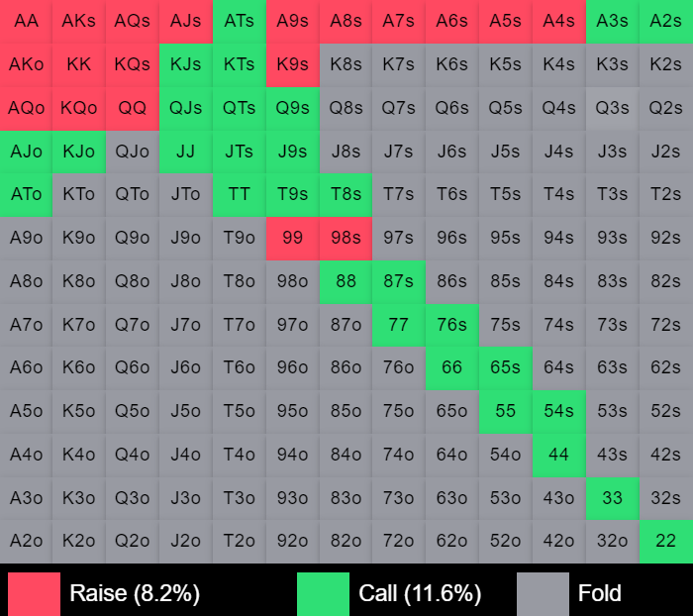Click the green Call color swatch
This screenshot has width=693, height=616.
click(x=323, y=593)
